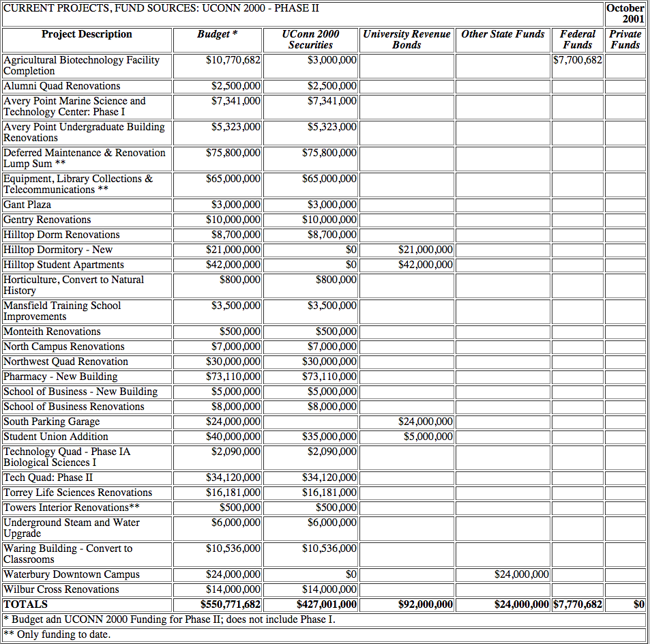Click the Private Funds column header
Screen dimensions: 650x644
pyautogui.click(x=625, y=40)
